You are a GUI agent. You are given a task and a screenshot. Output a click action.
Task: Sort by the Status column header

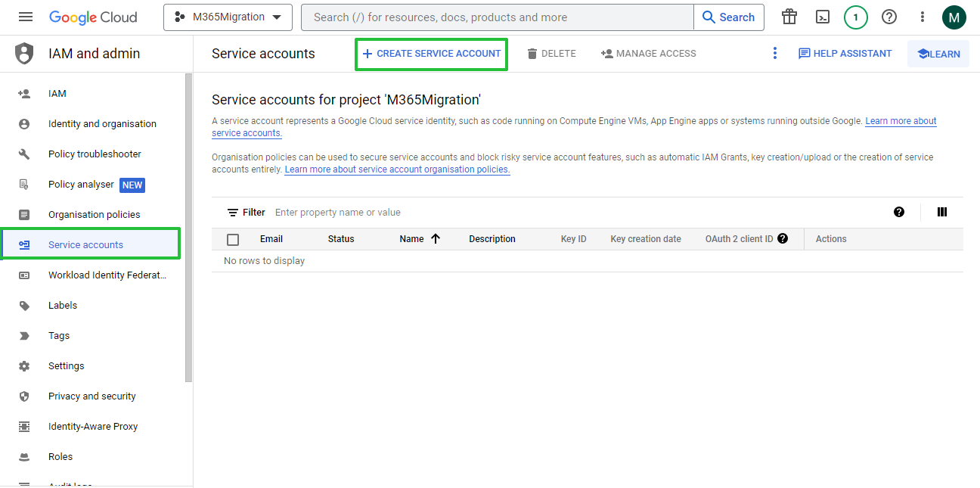point(341,239)
